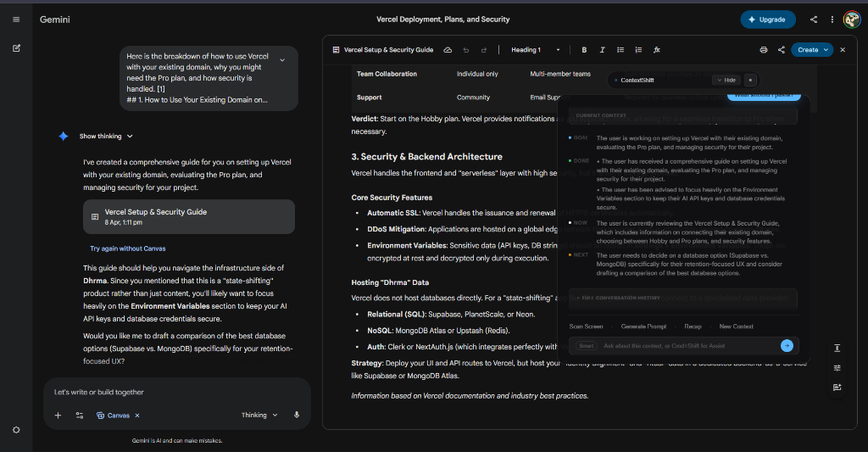Image resolution: width=868 pixels, height=452 pixels.
Task: Click the adjust tone sliders icon on canvas
Action: pyautogui.click(x=837, y=368)
